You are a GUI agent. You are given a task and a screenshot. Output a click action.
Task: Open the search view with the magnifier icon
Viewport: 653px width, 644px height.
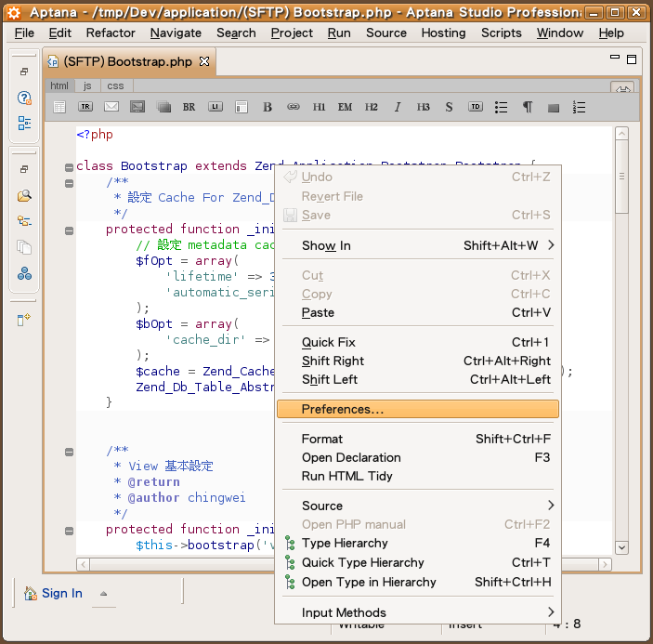[24, 195]
